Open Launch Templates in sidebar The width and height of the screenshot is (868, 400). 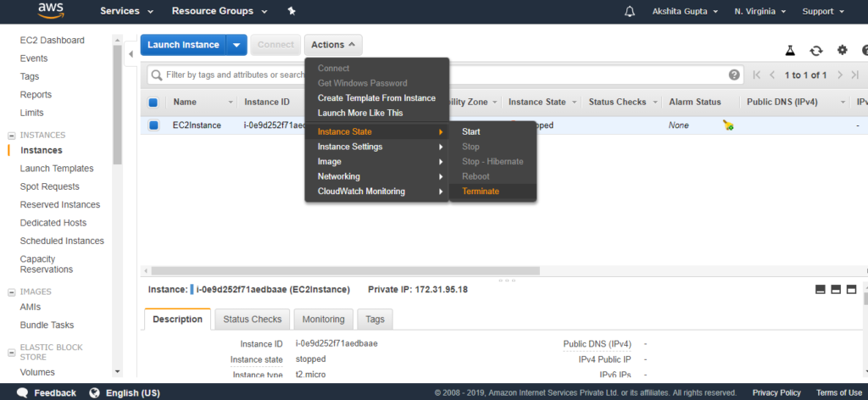57,169
